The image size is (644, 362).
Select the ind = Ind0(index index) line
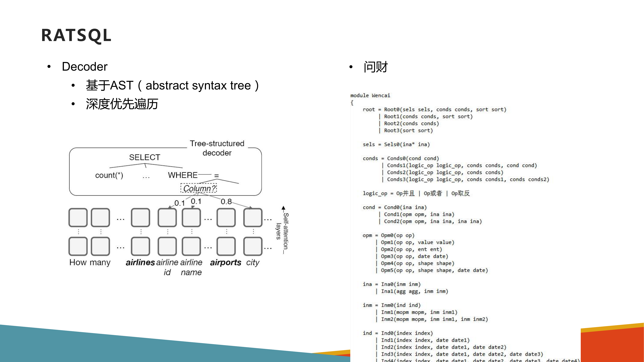(x=398, y=333)
